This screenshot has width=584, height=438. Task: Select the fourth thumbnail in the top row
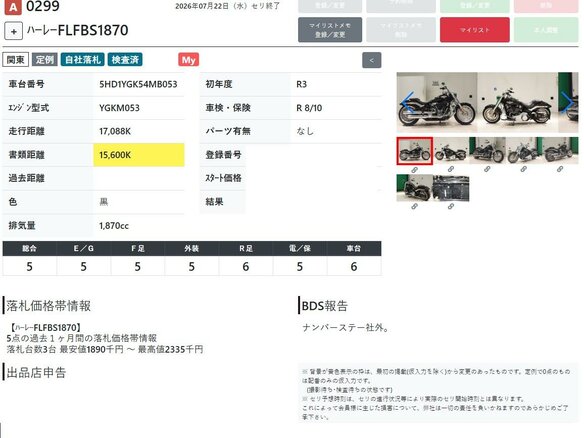tap(524, 150)
